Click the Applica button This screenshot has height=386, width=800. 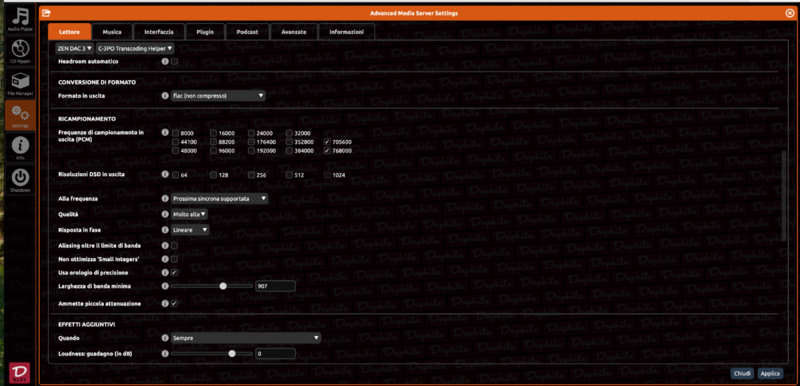click(x=770, y=373)
